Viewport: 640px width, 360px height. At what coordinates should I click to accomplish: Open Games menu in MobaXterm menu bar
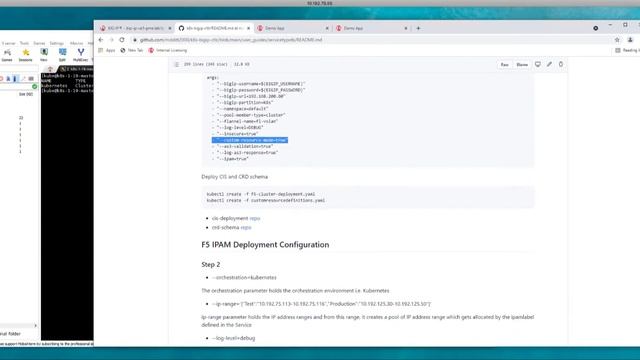39,43
